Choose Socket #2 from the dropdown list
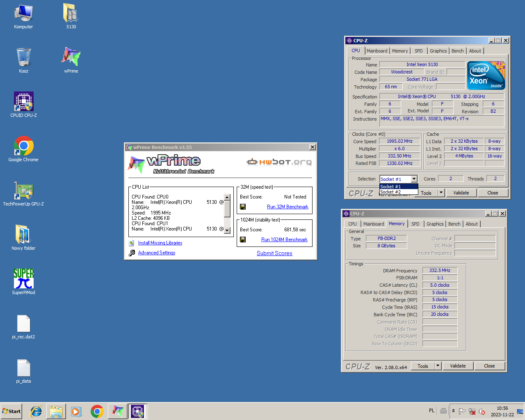The height and width of the screenshot is (420, 525). (398, 192)
